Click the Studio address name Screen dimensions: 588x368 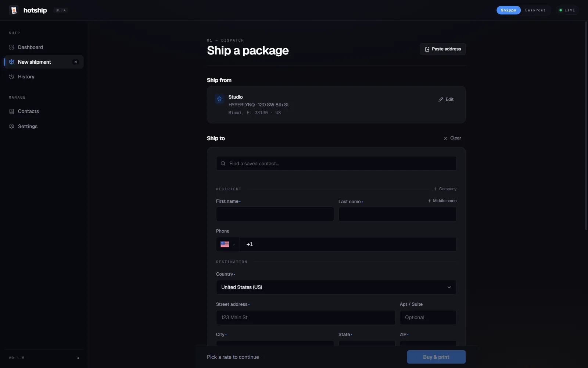pos(236,97)
